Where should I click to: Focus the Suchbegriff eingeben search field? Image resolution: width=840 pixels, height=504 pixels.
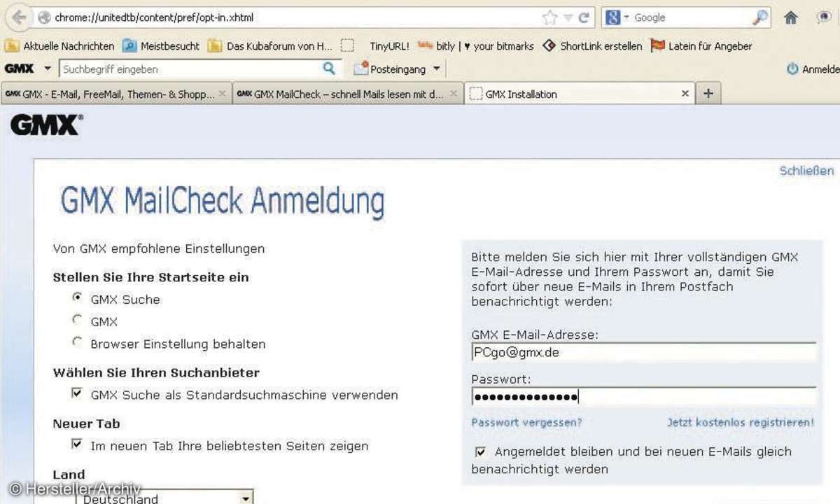tap(190, 69)
